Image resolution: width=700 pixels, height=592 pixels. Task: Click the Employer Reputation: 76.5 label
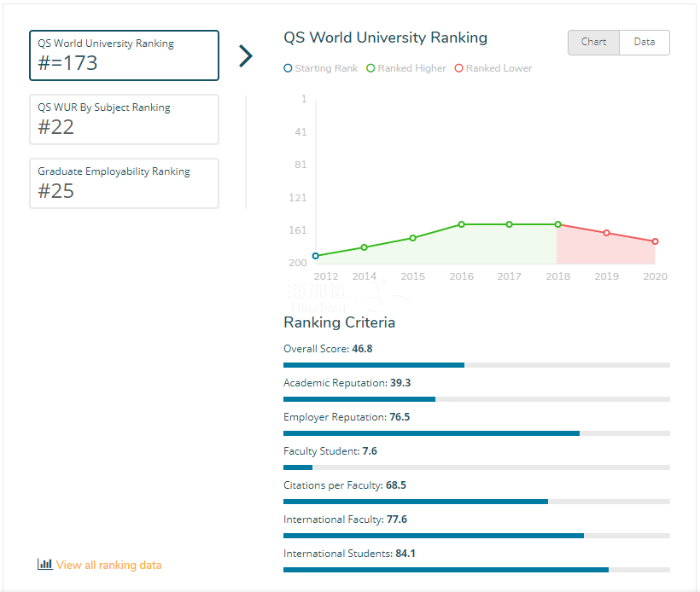coord(347,417)
